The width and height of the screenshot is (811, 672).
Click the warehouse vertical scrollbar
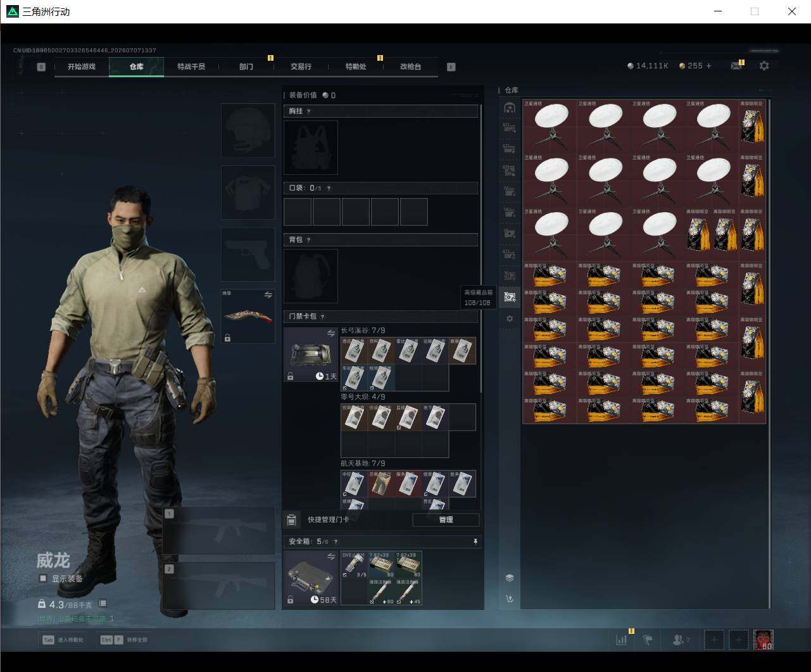[770, 353]
